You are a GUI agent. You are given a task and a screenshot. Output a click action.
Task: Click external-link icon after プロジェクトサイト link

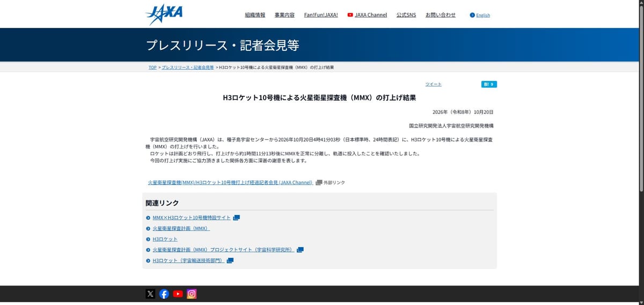[x=301, y=250]
